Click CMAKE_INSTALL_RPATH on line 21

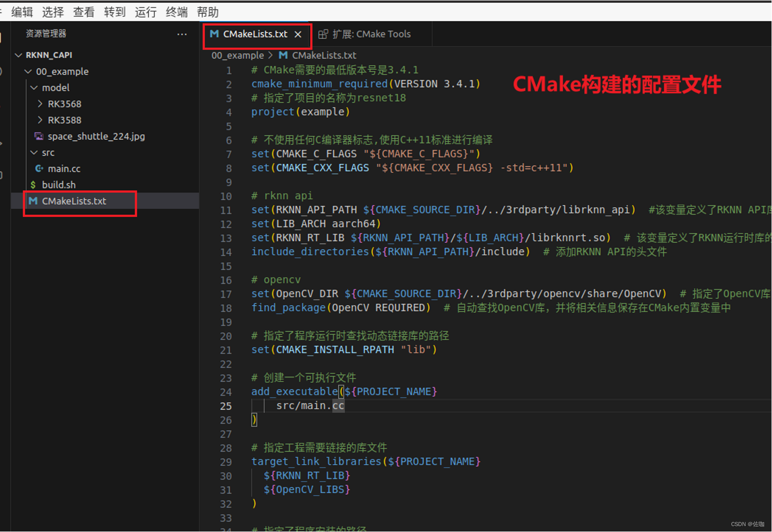(335, 350)
